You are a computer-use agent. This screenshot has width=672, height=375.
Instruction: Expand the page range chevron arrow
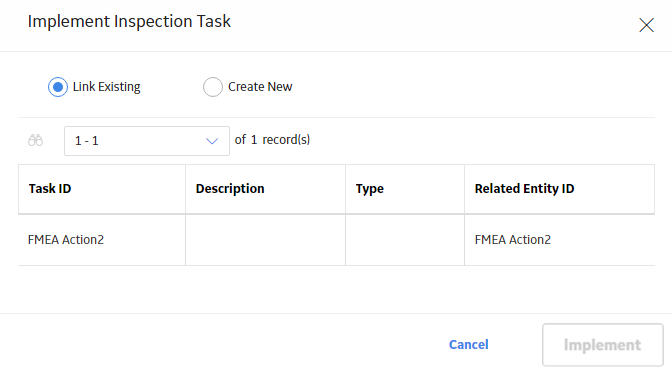click(212, 141)
